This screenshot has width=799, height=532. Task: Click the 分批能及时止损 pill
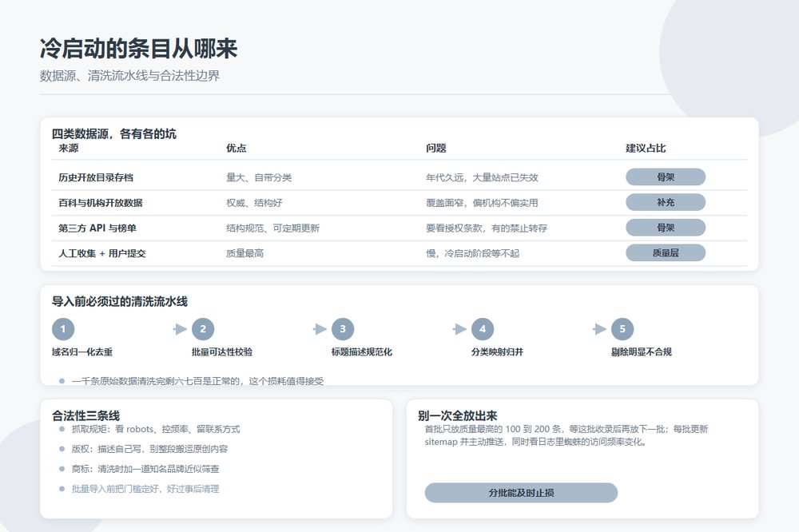pos(521,493)
